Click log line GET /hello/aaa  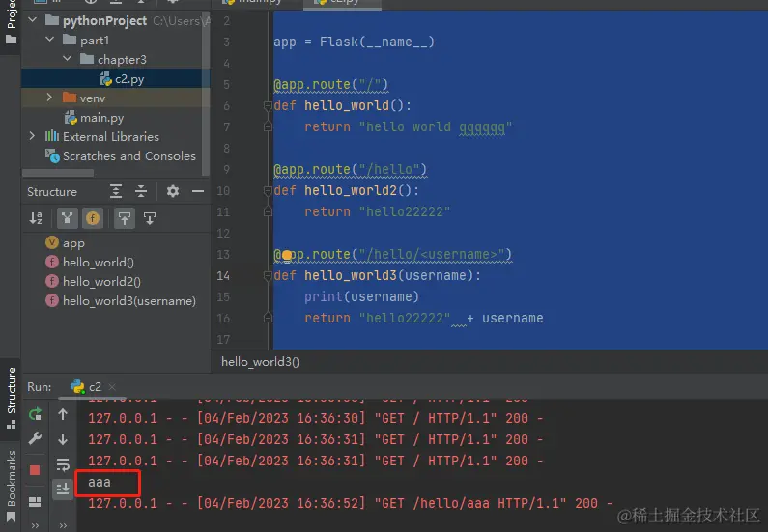click(350, 504)
